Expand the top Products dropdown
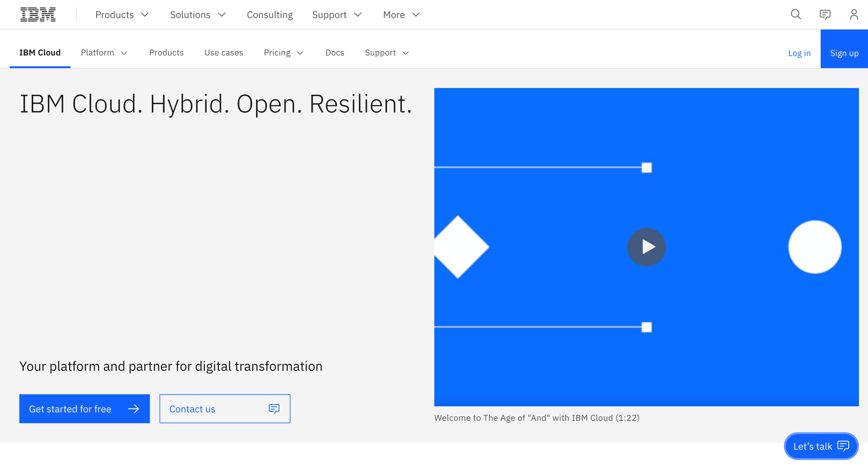This screenshot has height=466, width=868. coord(122,15)
